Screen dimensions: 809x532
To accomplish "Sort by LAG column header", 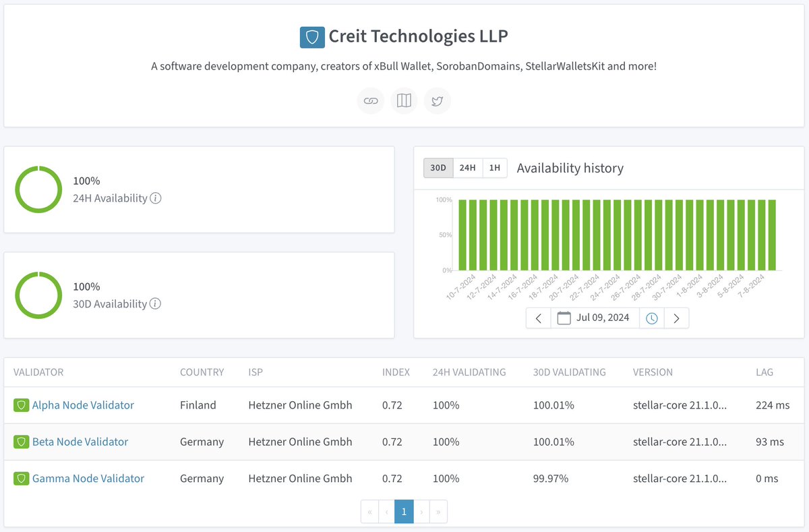I will coord(765,372).
